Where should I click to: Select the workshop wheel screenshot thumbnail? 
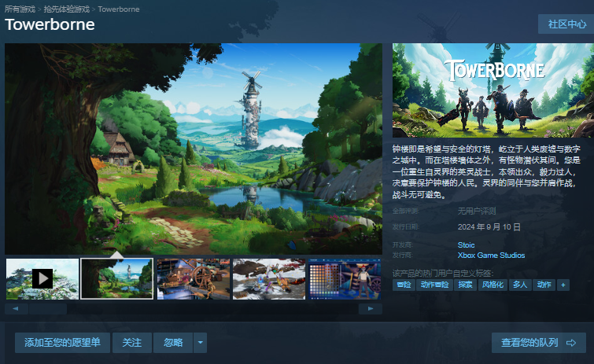coord(194,279)
